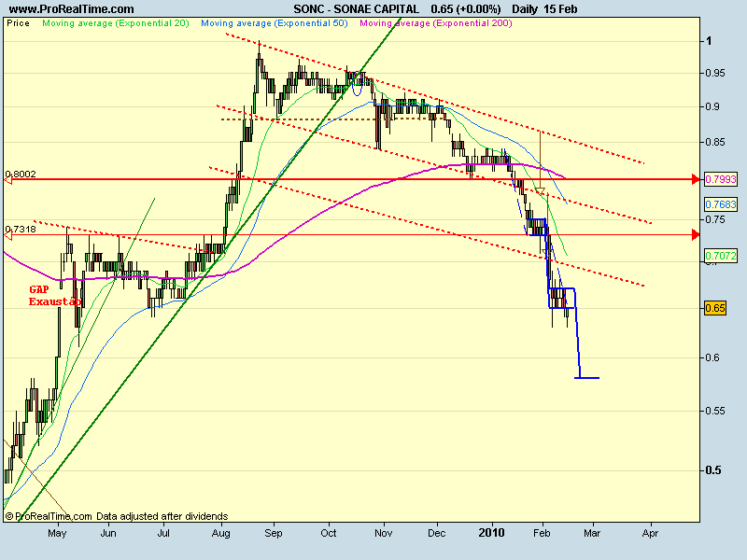
Task: Click the GAP Exaustão annotation
Action: coord(55,296)
